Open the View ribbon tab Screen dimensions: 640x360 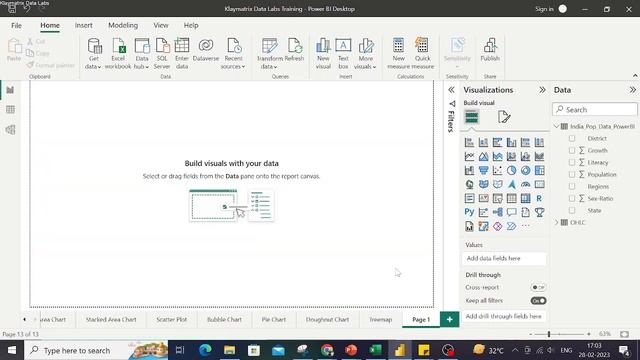pos(161,25)
